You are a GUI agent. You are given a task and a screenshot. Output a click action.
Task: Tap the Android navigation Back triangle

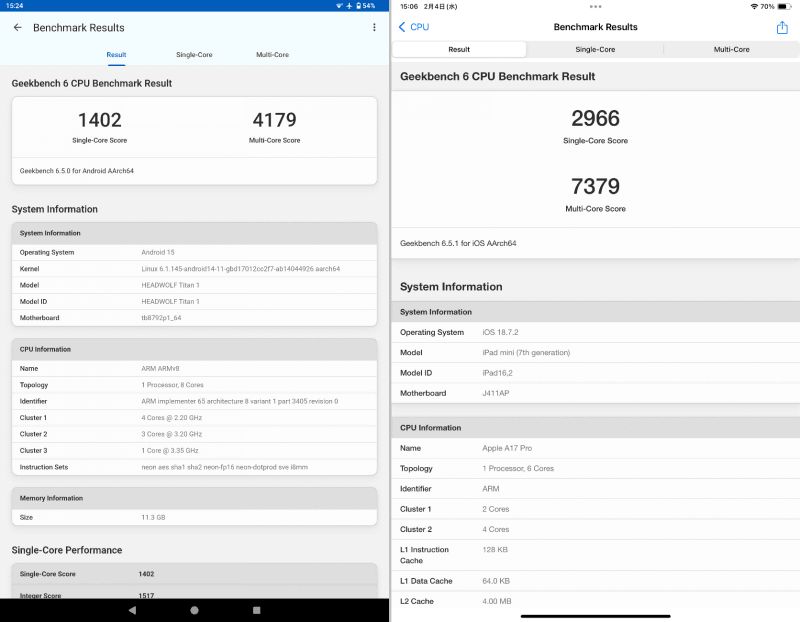tap(132, 609)
